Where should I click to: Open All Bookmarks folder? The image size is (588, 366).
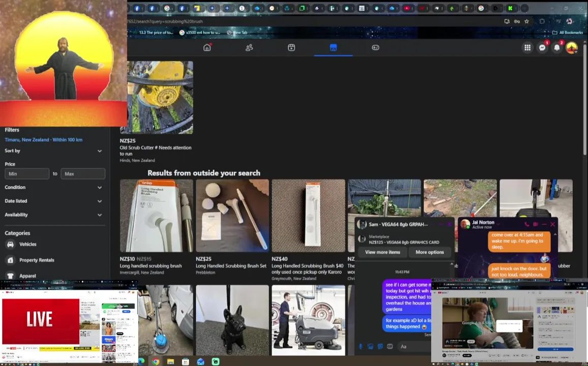(567, 33)
